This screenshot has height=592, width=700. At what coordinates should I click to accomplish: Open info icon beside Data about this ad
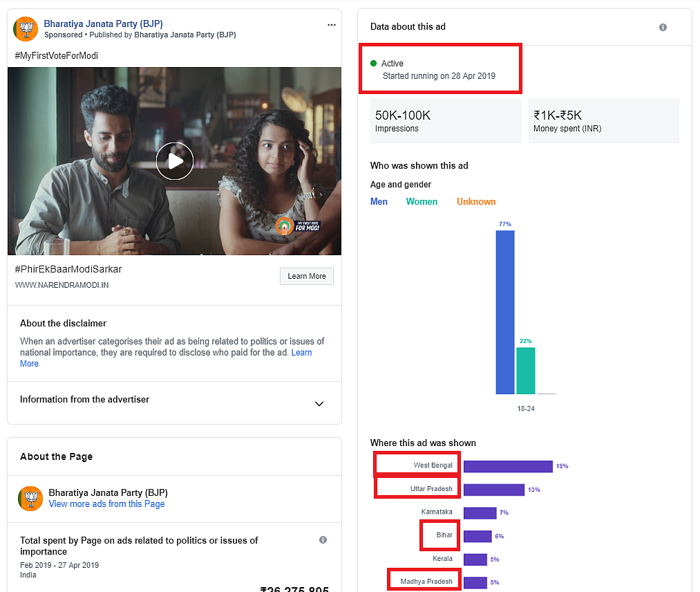click(663, 27)
